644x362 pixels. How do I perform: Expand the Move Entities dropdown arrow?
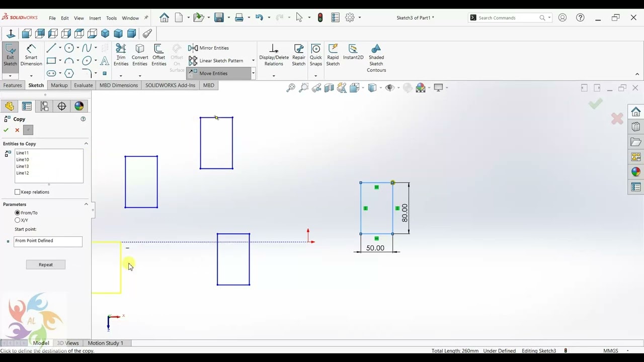tap(254, 73)
